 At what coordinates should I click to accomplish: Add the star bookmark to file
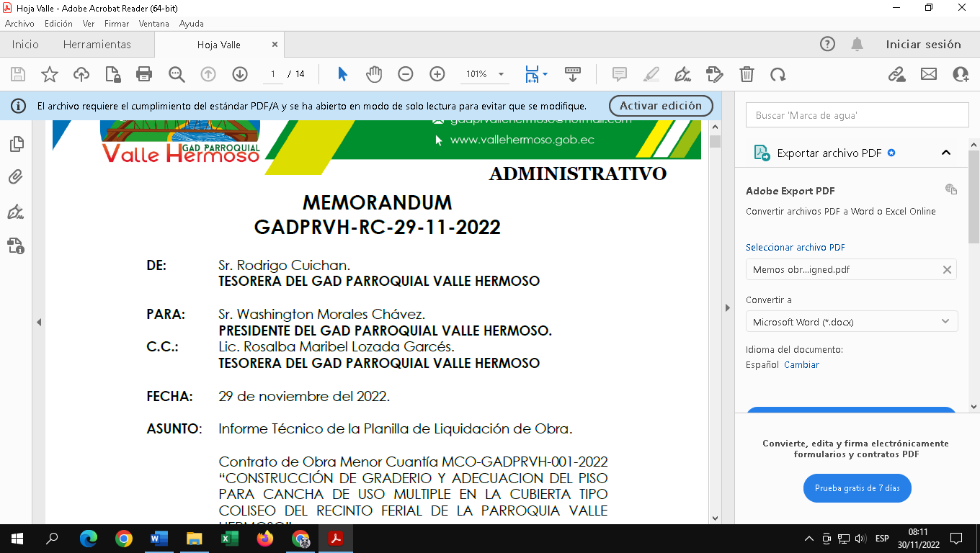point(49,74)
